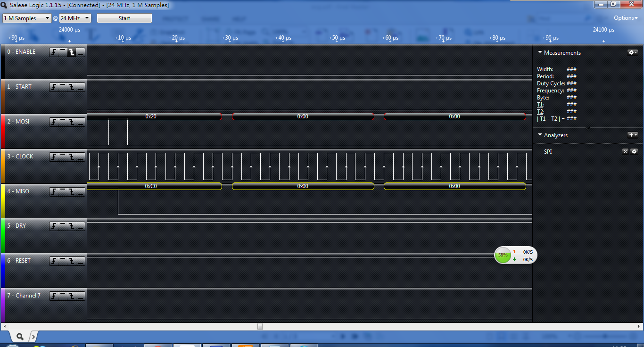Click the 3 - CLOCK channel label
The image size is (644, 347).
coord(20,157)
